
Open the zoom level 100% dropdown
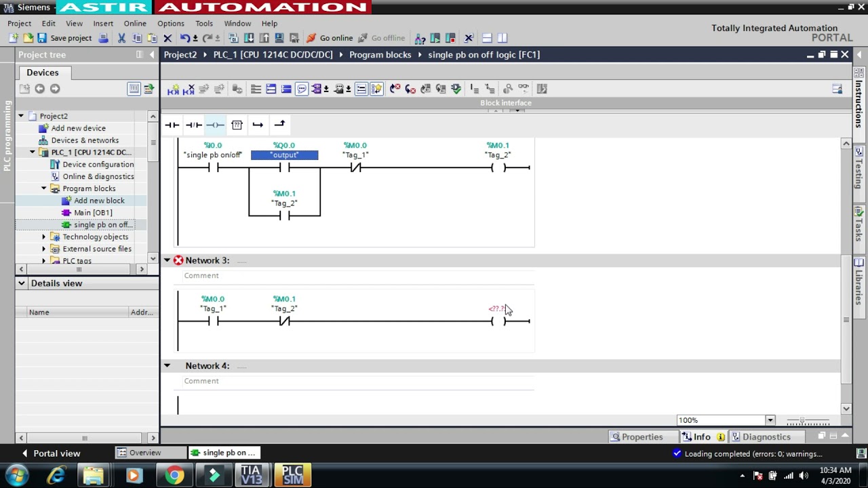tap(770, 420)
